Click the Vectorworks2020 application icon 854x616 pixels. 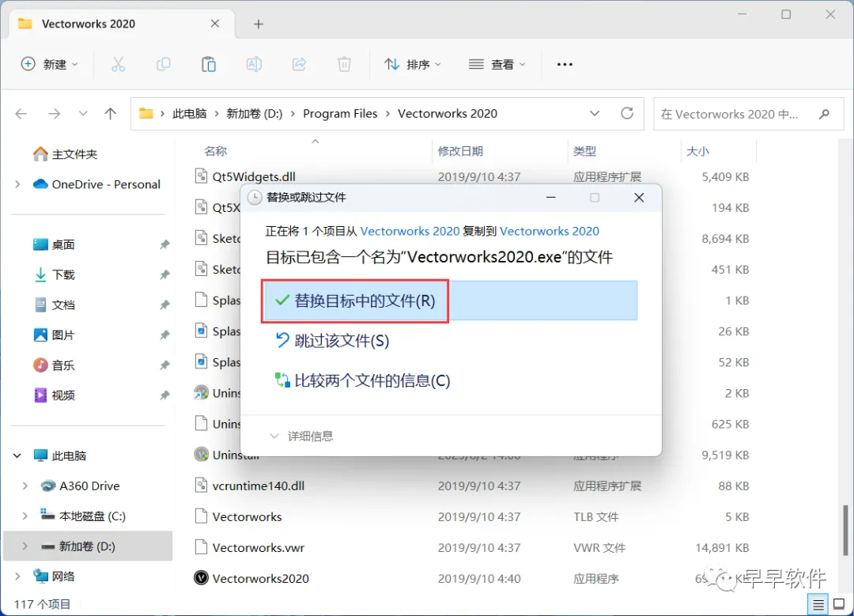tap(201, 578)
